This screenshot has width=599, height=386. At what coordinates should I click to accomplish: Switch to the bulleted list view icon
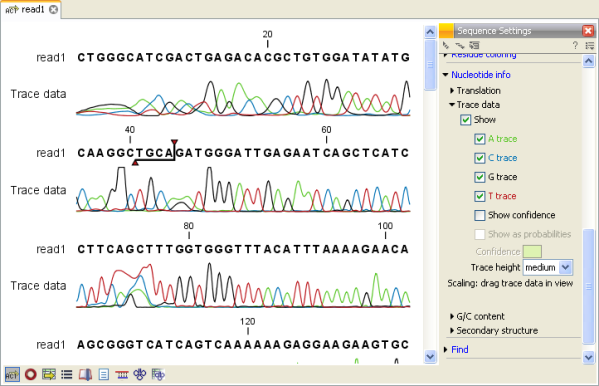pyautogui.click(x=67, y=374)
